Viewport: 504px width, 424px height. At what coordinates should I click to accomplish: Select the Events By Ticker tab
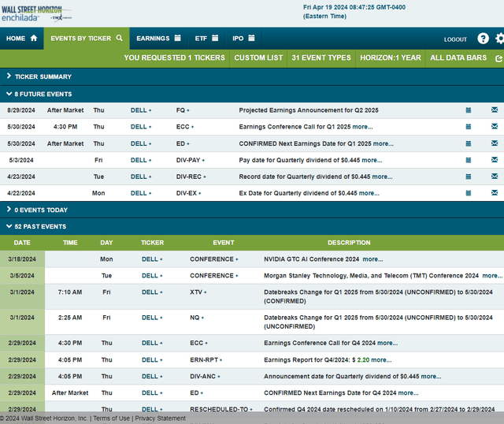coord(87,39)
